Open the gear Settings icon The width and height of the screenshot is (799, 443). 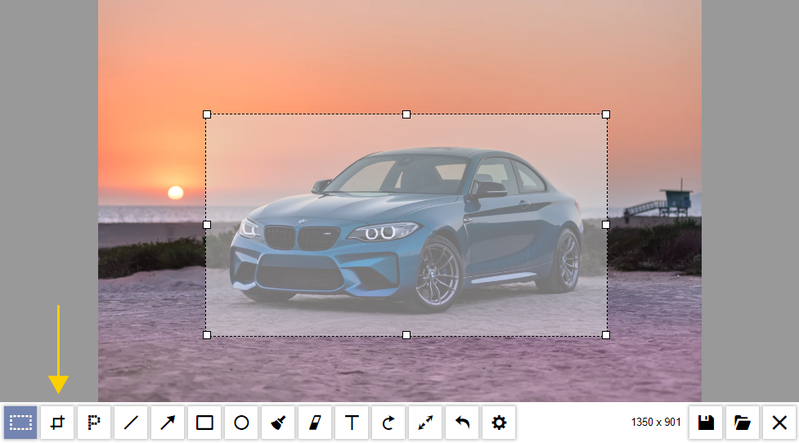pyautogui.click(x=499, y=423)
